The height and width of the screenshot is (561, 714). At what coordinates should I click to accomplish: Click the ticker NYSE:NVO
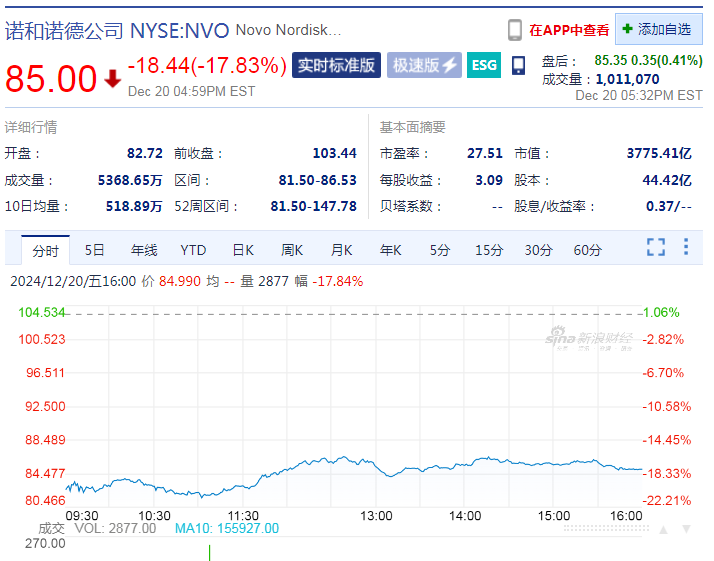(179, 31)
